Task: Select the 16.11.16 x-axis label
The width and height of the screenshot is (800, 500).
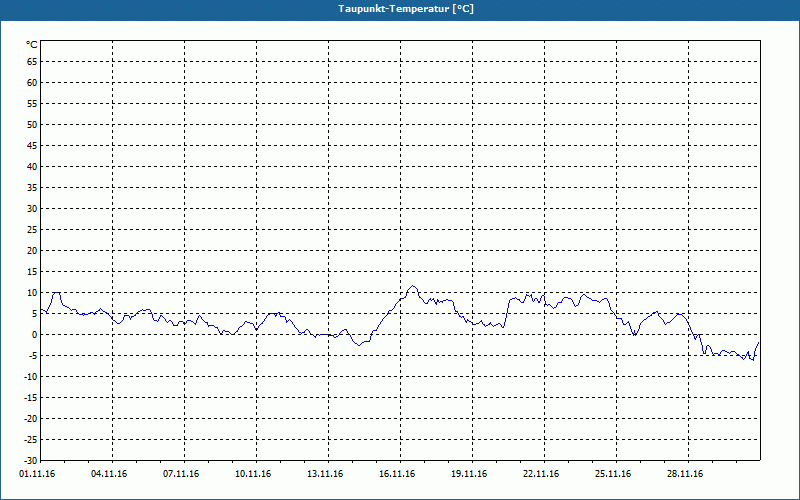Action: (397, 474)
